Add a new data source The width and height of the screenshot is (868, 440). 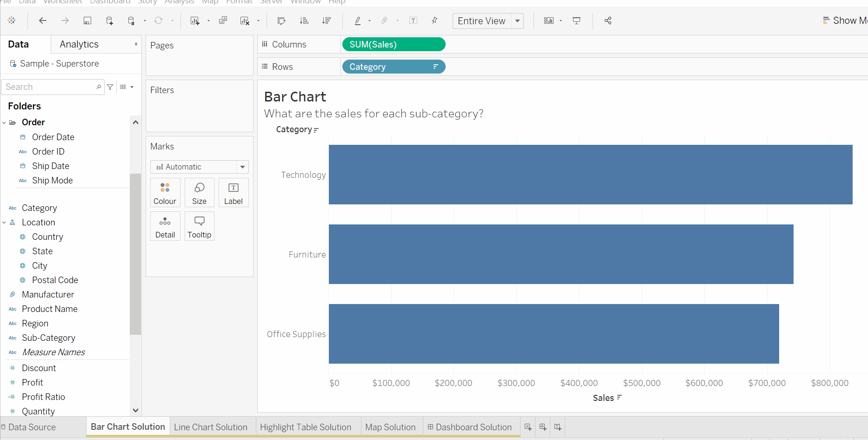click(109, 20)
